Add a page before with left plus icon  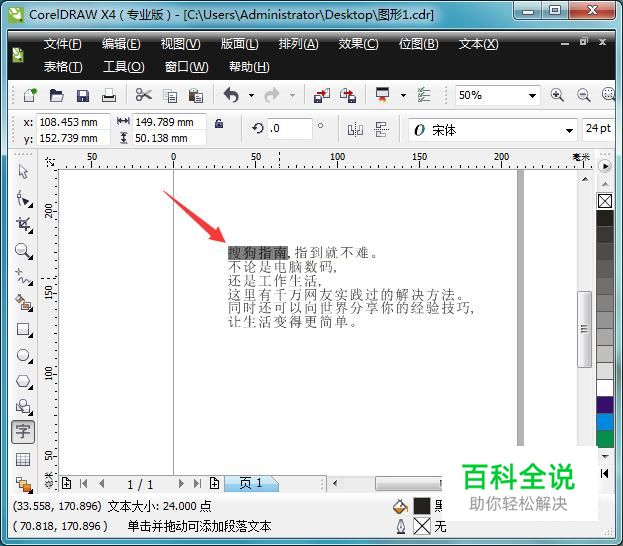[x=66, y=483]
